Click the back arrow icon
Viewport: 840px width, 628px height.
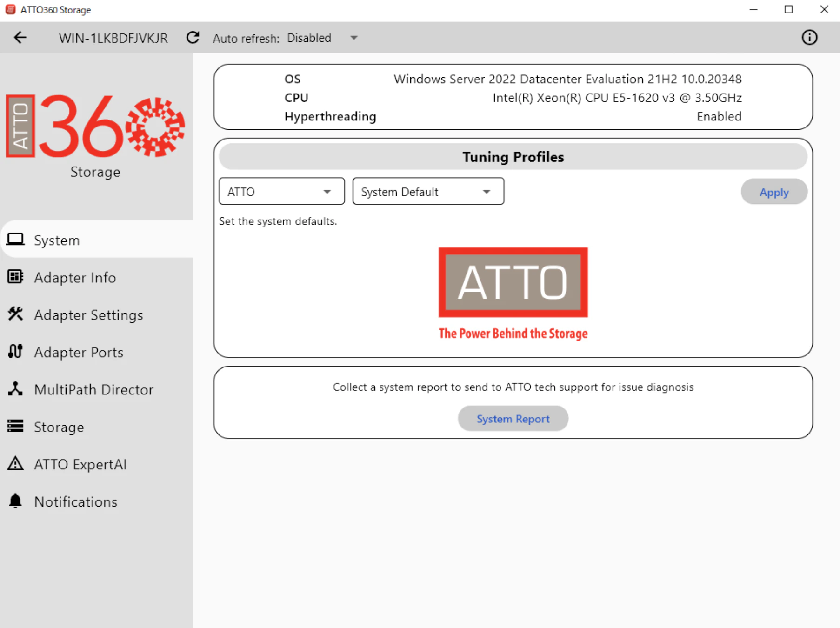pos(20,38)
